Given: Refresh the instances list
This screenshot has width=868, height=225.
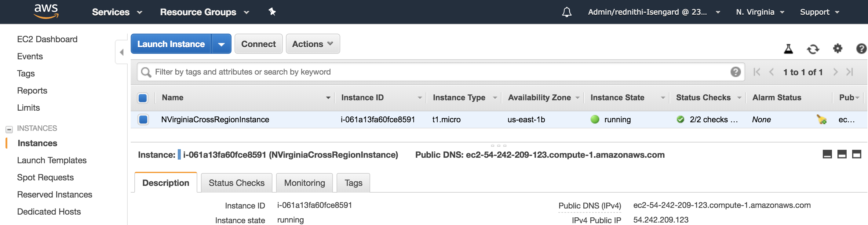Looking at the screenshot, I should click(813, 49).
